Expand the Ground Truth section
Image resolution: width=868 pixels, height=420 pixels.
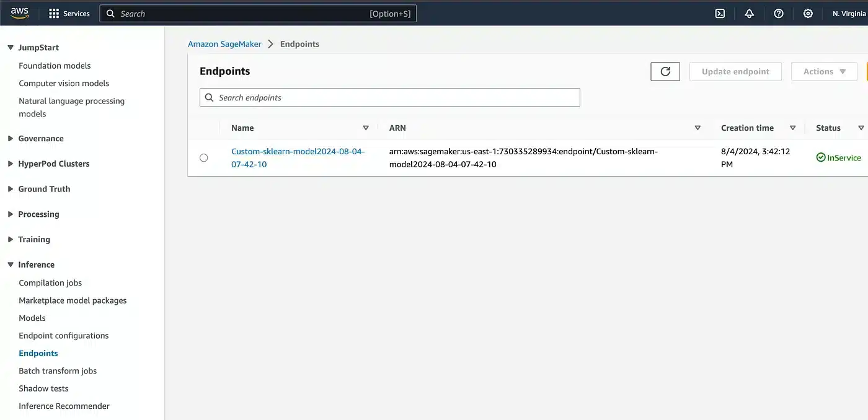tap(11, 189)
